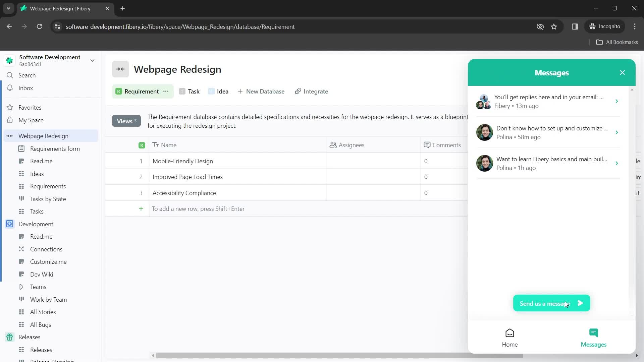Click the plus icon to add row
The width and height of the screenshot is (644, 362).
pyautogui.click(x=141, y=209)
